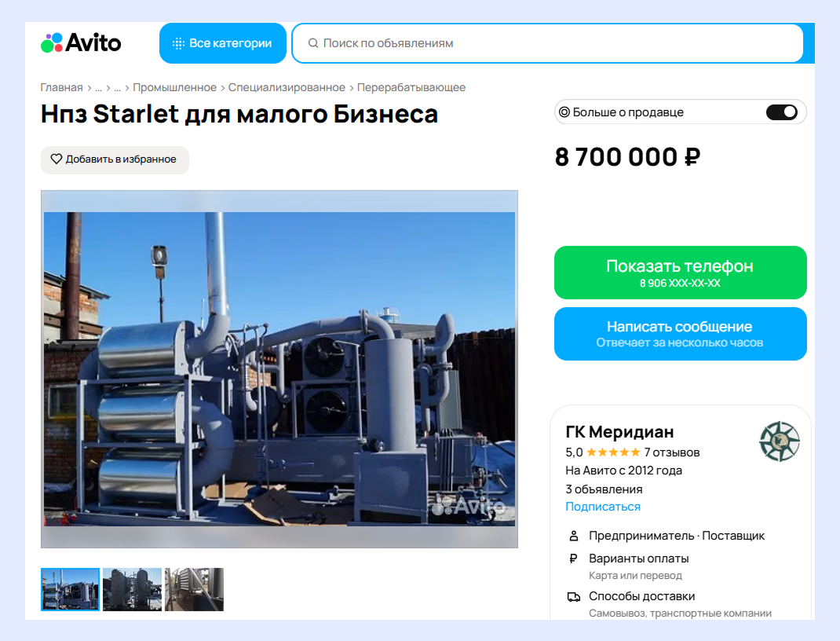Open the Перерабатывающее breadcrumb
840x641 pixels.
click(x=411, y=87)
